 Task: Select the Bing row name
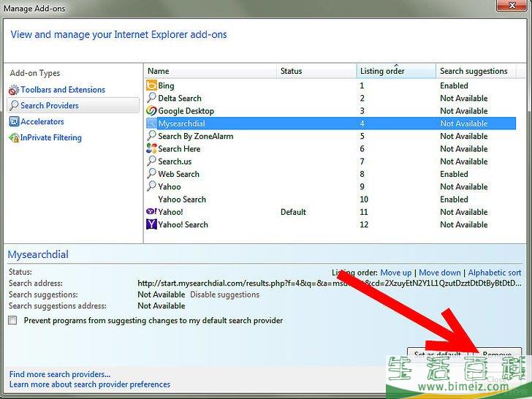click(166, 85)
